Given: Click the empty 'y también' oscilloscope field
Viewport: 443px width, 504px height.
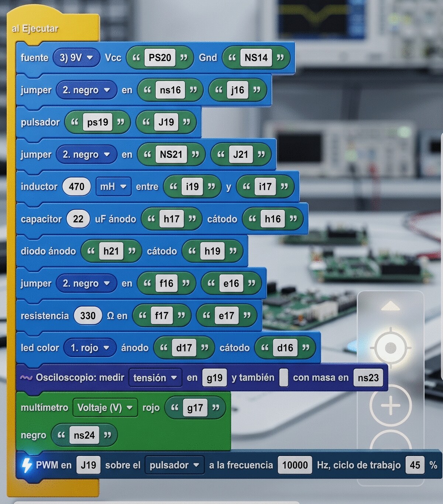Looking at the screenshot, I should pyautogui.click(x=284, y=378).
